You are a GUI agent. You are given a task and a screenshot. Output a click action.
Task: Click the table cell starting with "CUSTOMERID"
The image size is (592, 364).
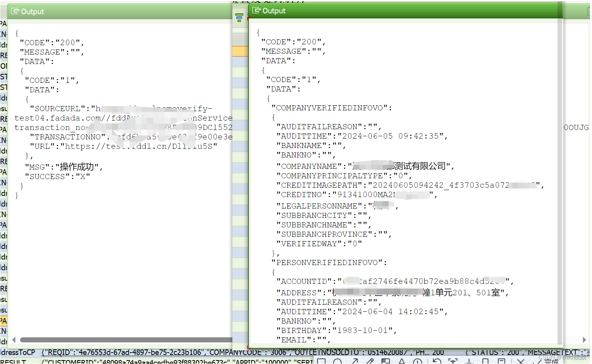pos(177,361)
